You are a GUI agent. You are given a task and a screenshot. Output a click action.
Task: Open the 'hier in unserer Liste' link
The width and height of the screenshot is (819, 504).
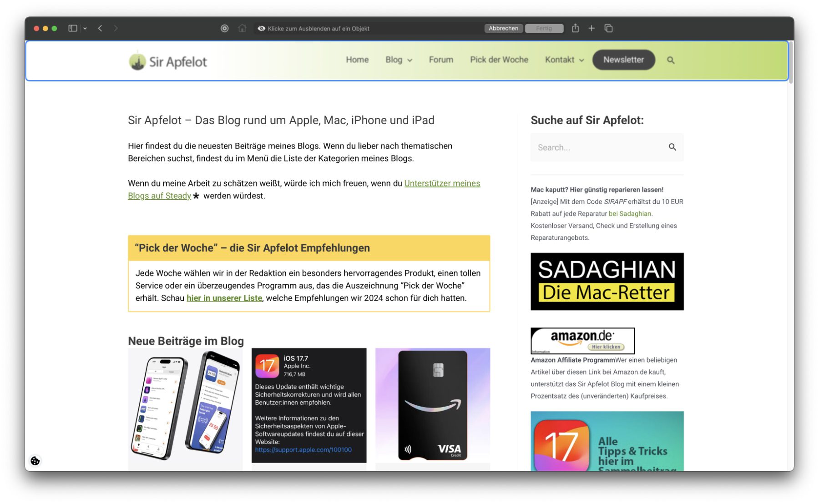coord(224,298)
